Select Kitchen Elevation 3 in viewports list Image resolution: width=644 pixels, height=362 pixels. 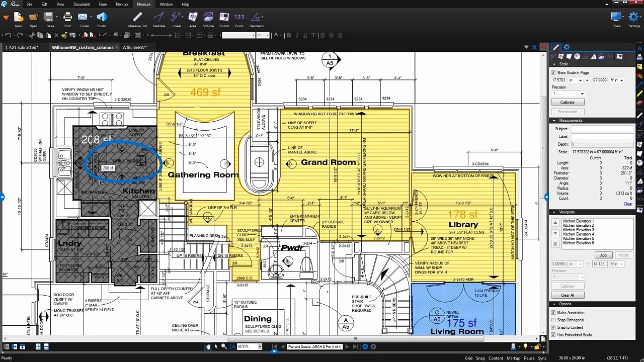[x=578, y=230]
